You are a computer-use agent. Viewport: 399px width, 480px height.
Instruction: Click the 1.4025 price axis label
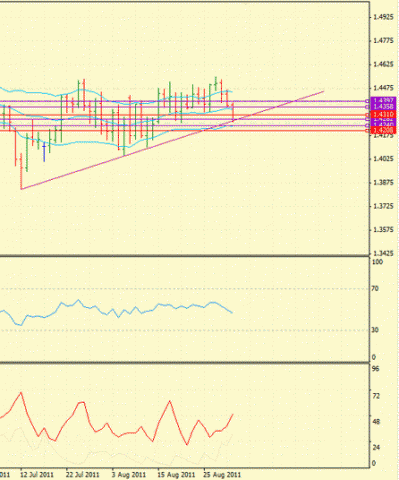(384, 159)
